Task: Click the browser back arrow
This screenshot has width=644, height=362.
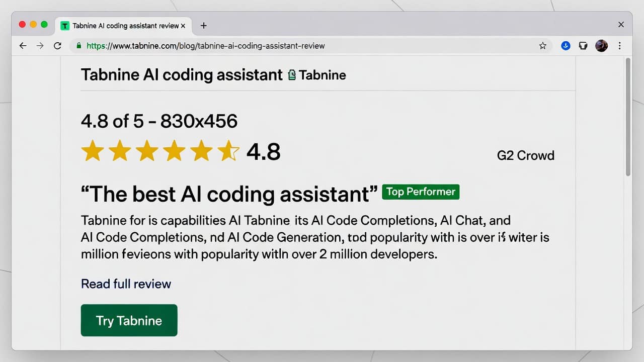Action: 23,46
